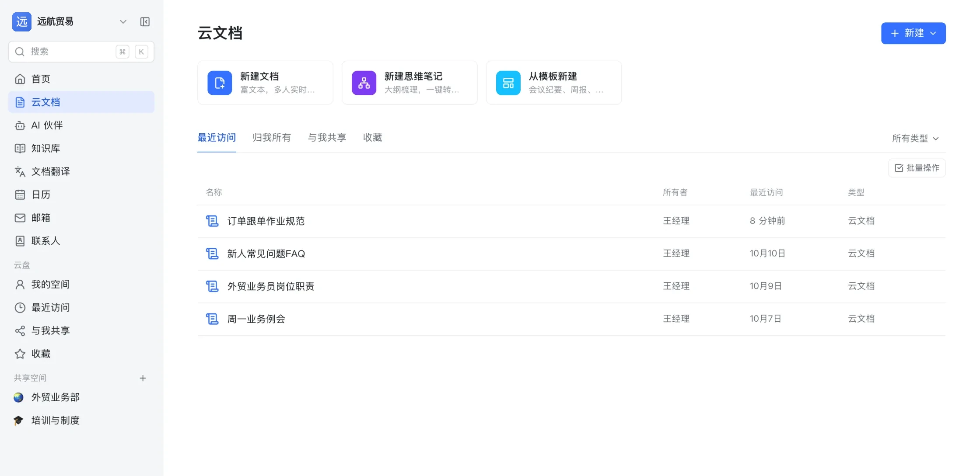Click the 10月10日 date cell
This screenshot has width=980, height=476.
[x=767, y=254]
